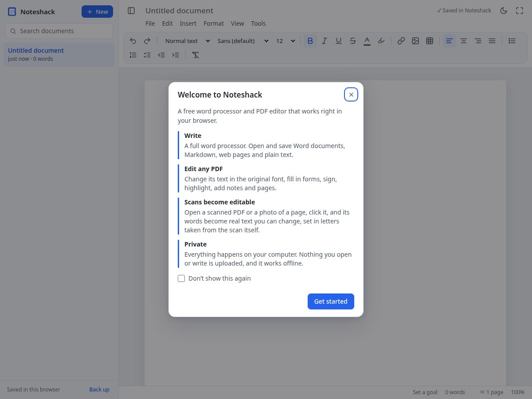532x399 pixels.
Task: Toggle underline formatting
Action: (x=339, y=41)
